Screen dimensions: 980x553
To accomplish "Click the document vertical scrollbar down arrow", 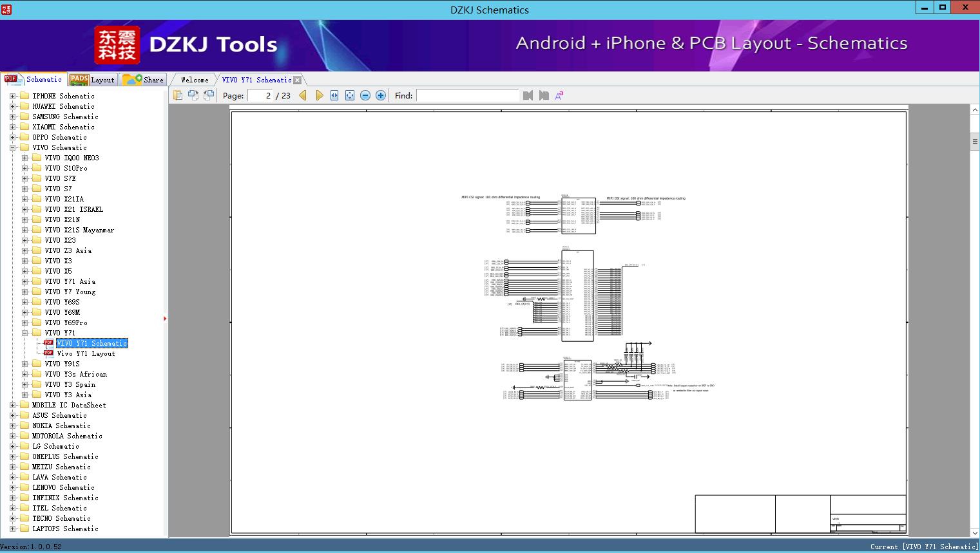I will coord(975,533).
